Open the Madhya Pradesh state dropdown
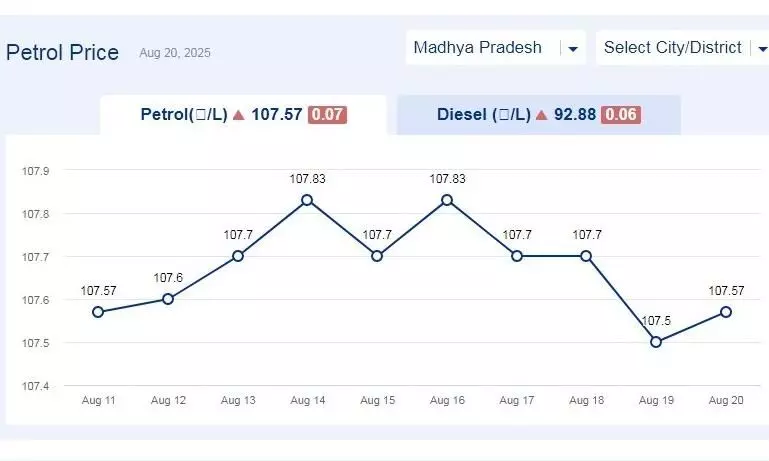Viewport: 769px width, 461px height. point(496,48)
